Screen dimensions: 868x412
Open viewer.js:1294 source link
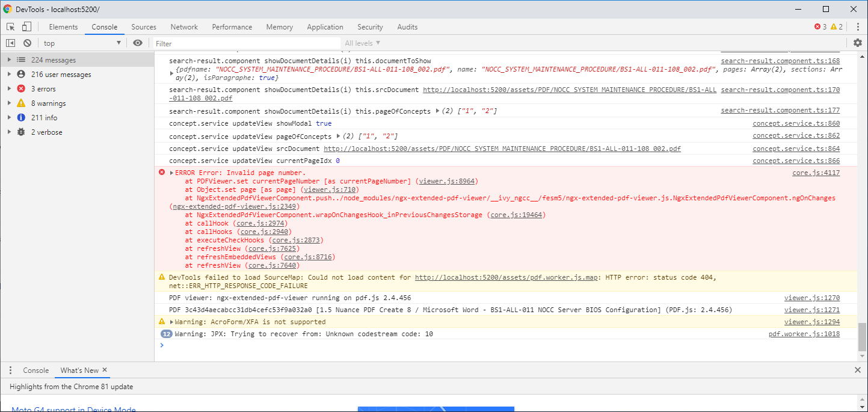(812, 322)
